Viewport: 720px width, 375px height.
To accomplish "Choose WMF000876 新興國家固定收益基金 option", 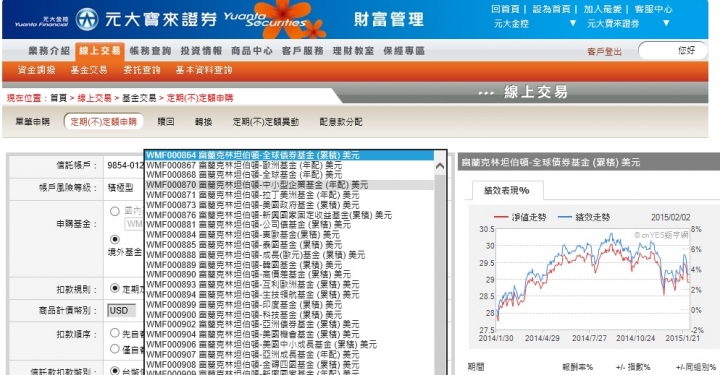I will point(289,215).
